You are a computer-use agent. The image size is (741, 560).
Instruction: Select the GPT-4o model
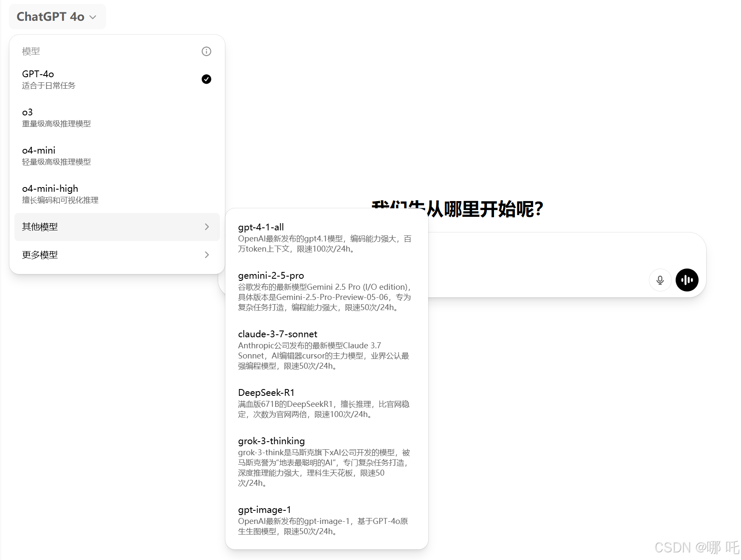117,79
